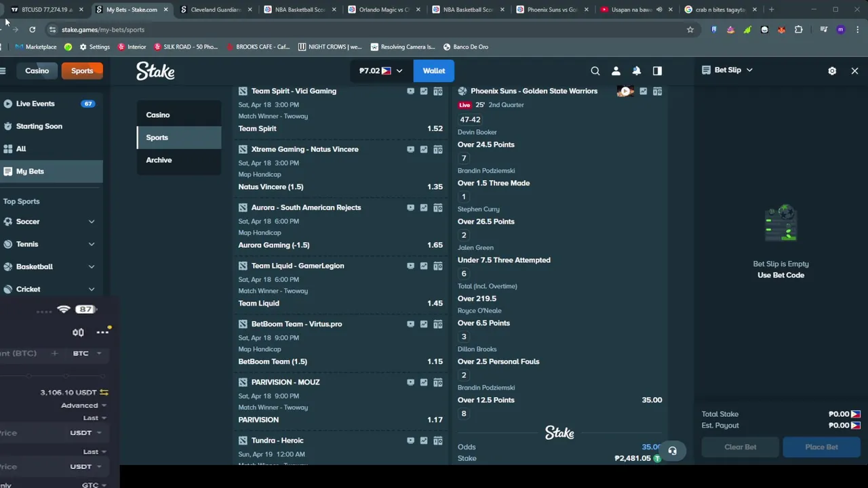Open the Banco De Oro bookmark
Viewport: 868px width, 488px height.
click(x=466, y=47)
